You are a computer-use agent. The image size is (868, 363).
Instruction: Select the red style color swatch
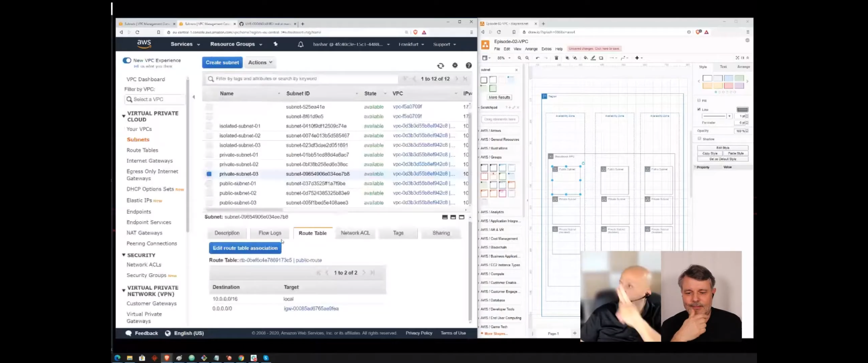[728, 85]
